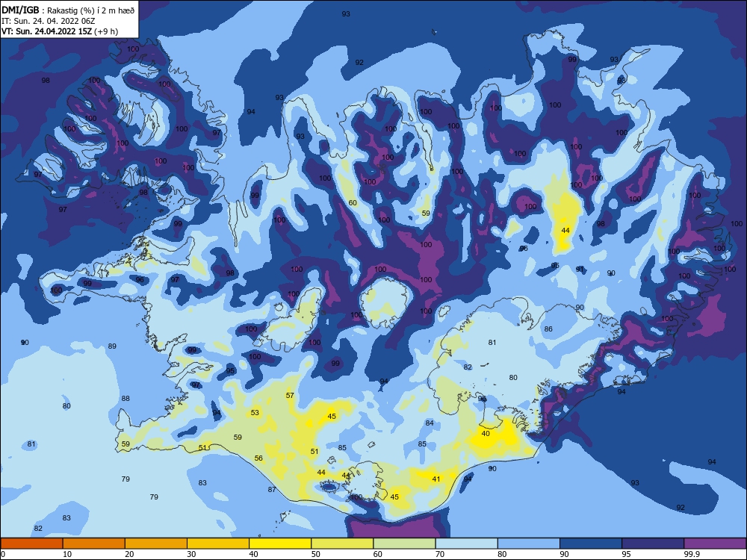Click the legend scale label '70'
Image resolution: width=747 pixels, height=560 pixels.
click(x=440, y=554)
